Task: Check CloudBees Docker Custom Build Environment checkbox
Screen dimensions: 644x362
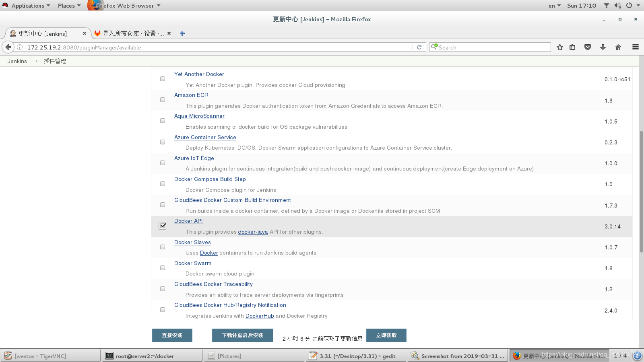Action: (x=163, y=205)
